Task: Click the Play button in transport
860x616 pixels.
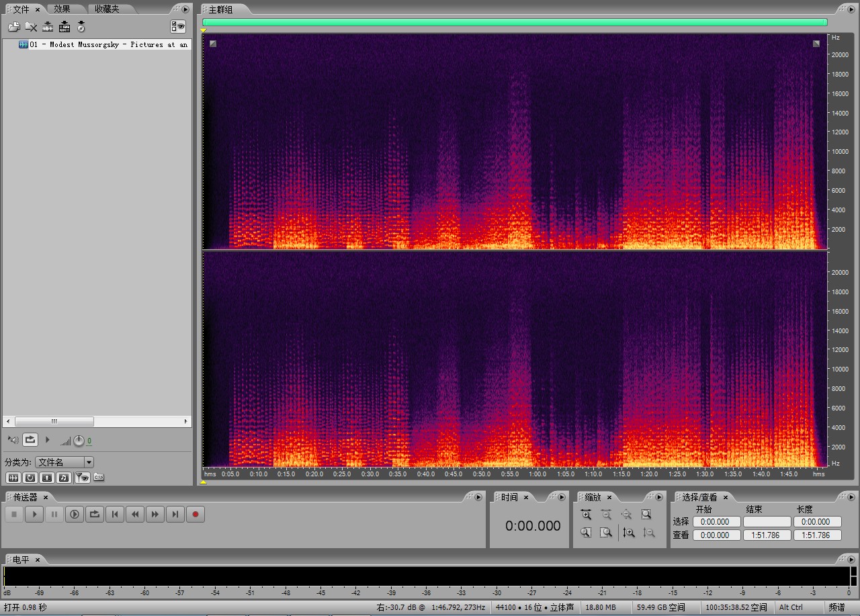Action: 34,515
